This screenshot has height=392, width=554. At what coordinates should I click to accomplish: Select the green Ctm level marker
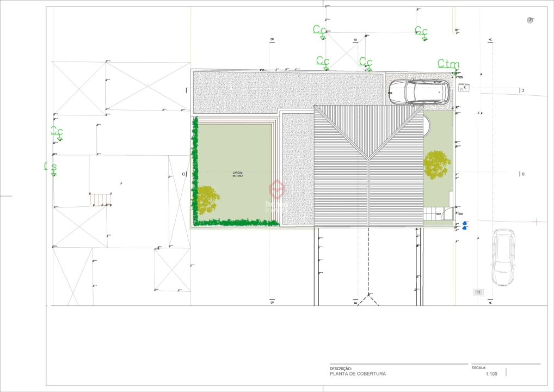point(448,64)
